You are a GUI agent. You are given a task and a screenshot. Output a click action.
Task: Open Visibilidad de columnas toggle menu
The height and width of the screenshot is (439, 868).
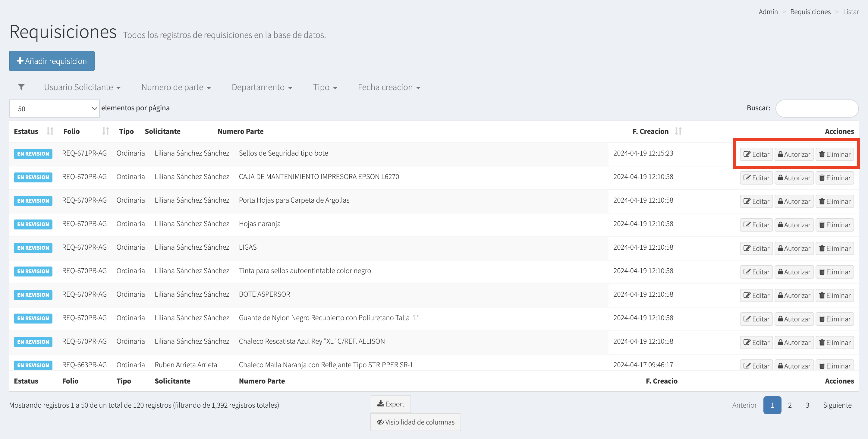(x=415, y=422)
